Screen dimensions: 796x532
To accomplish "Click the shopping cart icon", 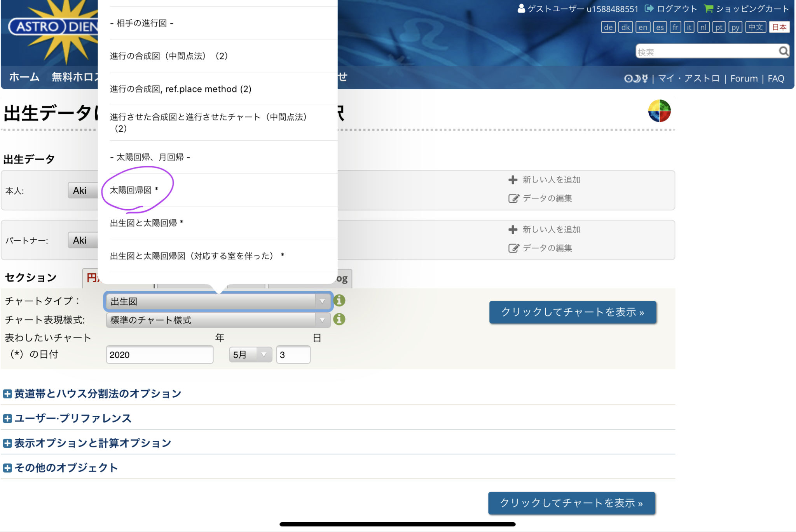I will 708,9.
